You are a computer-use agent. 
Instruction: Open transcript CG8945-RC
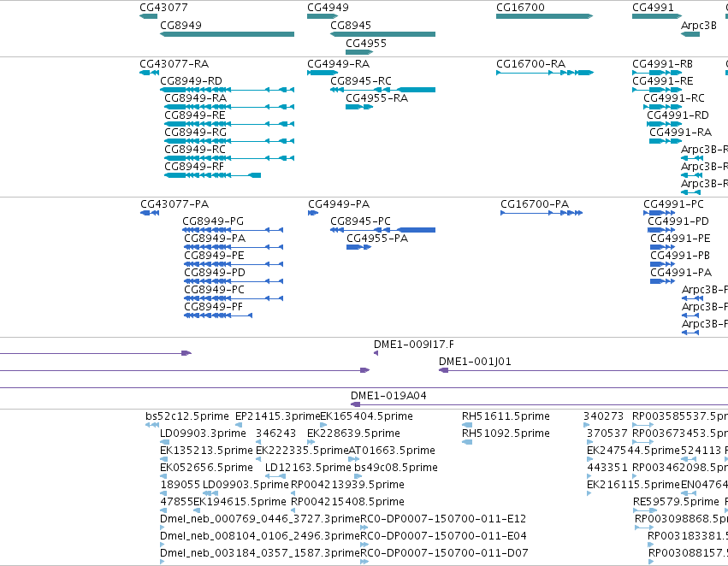click(x=361, y=80)
